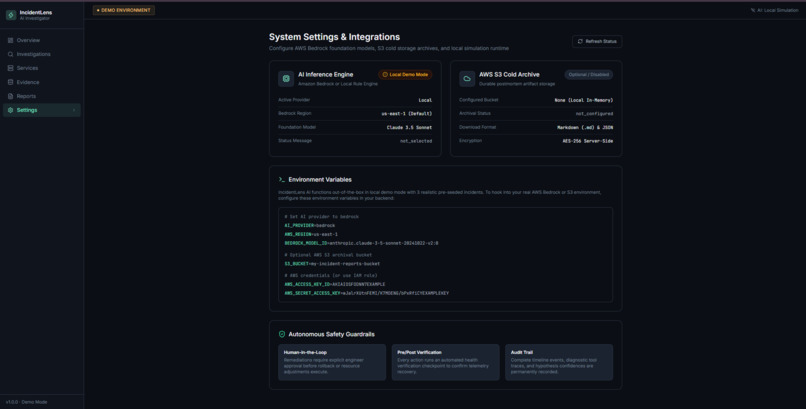
Task: Click the Environment Variables heading
Action: click(x=320, y=179)
